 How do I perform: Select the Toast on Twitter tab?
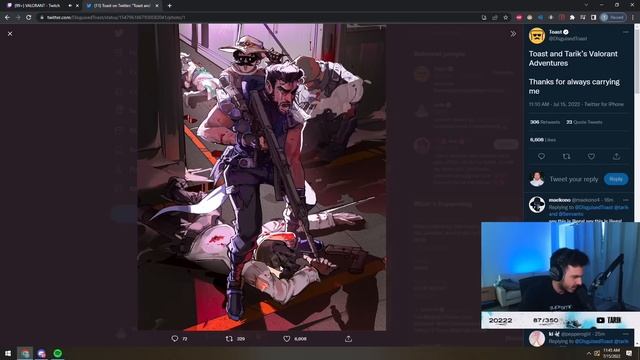click(x=122, y=6)
